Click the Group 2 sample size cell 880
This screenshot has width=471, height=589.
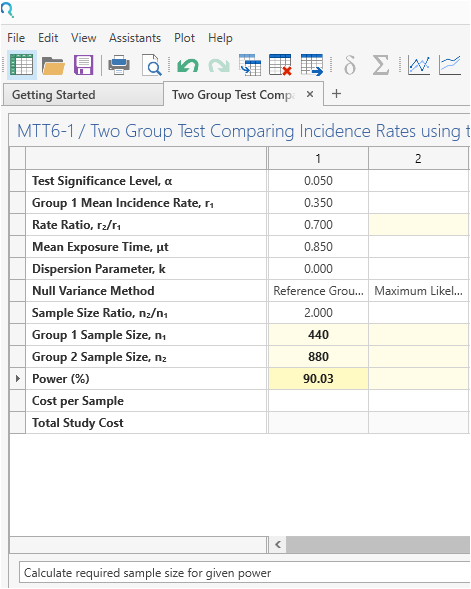(318, 357)
